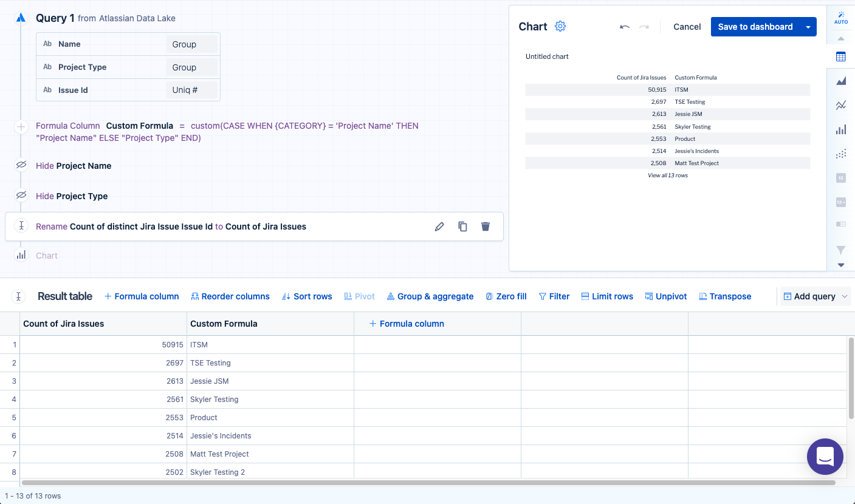Click Formula column in table header
The height and width of the screenshot is (504, 855).
pos(407,324)
